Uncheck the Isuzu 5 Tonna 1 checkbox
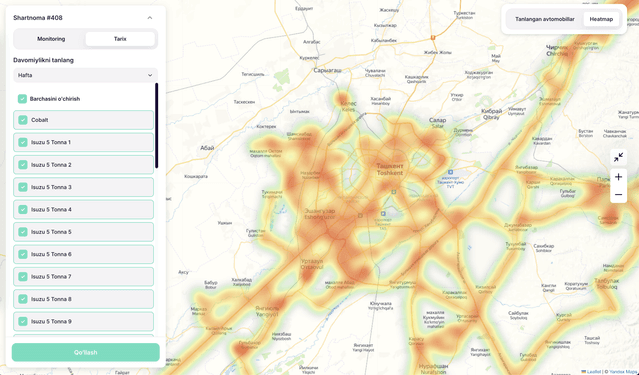The width and height of the screenshot is (639, 375). coord(23,143)
